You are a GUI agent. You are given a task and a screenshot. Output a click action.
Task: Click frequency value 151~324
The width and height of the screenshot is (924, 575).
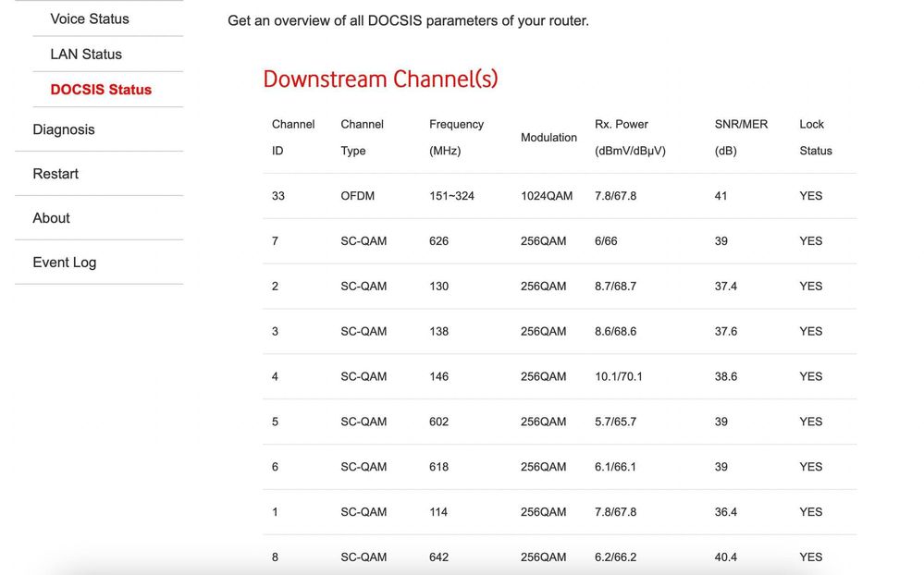pos(451,196)
